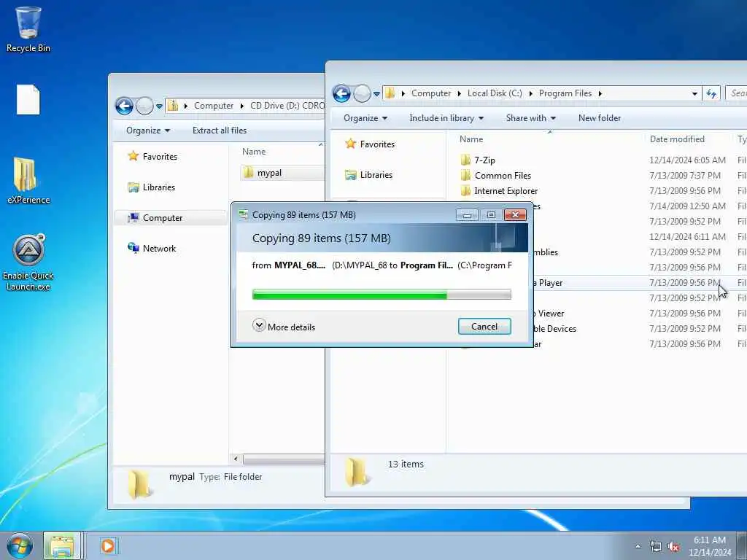
Task: Open the Recycle Bin desktop icon
Action: point(28,29)
